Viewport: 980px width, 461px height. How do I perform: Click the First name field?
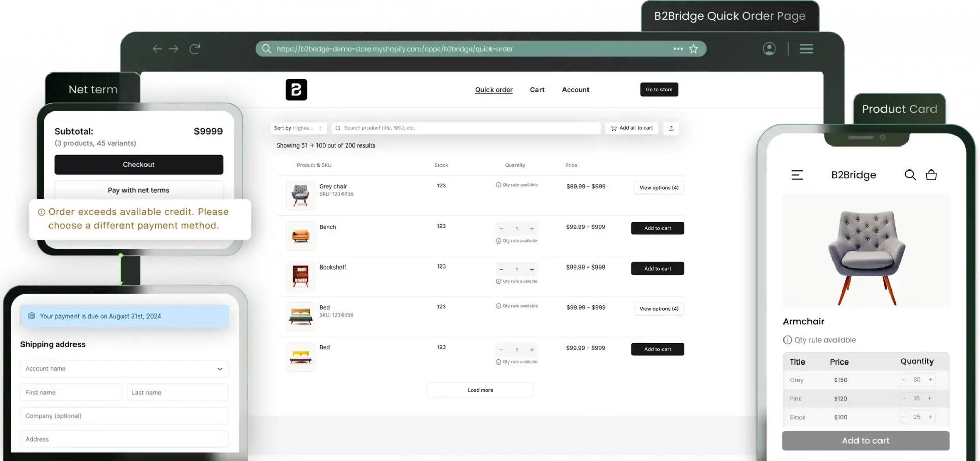71,393
